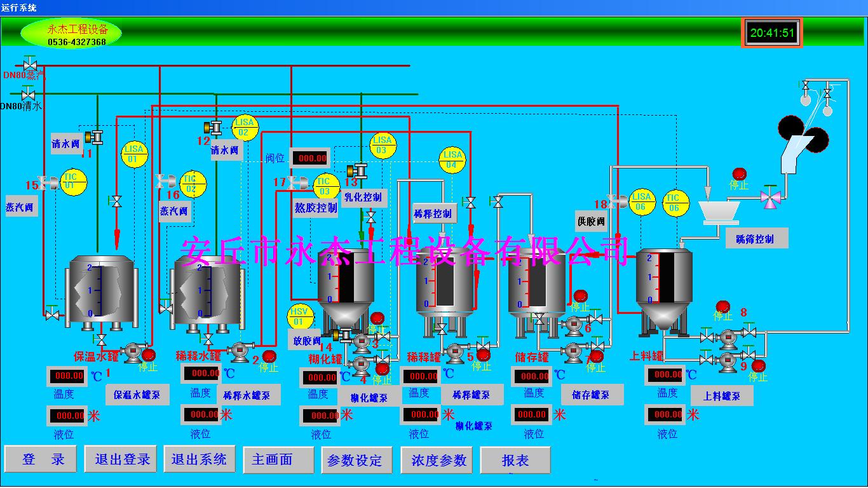The image size is (868, 488).
Task: Click the LISA 02 level indicator
Action: (x=244, y=128)
